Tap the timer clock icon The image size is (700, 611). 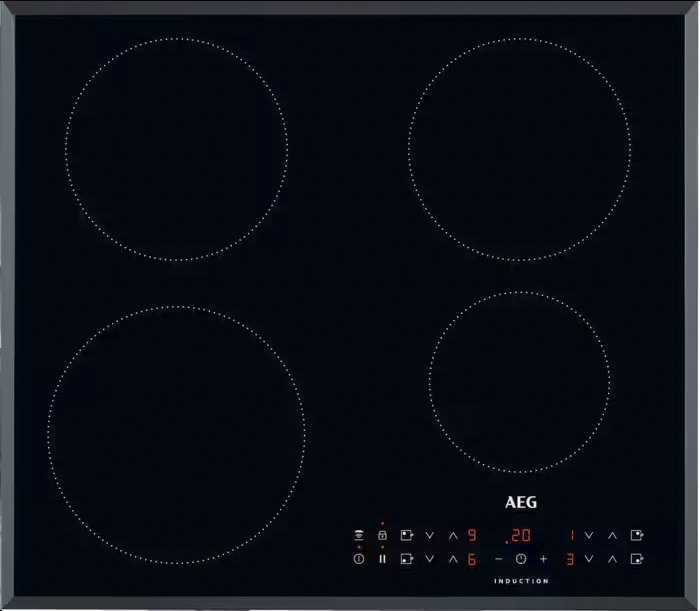click(x=521, y=559)
